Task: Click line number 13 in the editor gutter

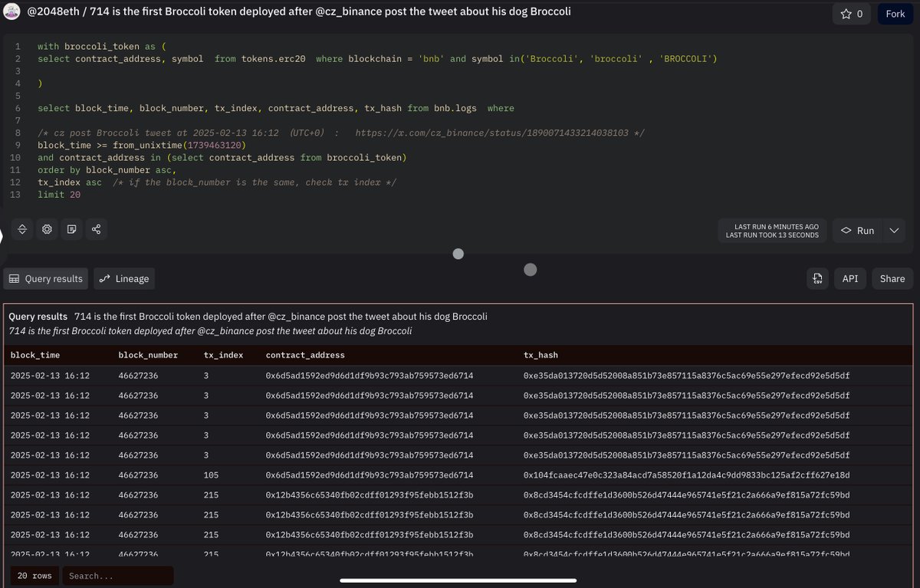Action: pos(15,195)
